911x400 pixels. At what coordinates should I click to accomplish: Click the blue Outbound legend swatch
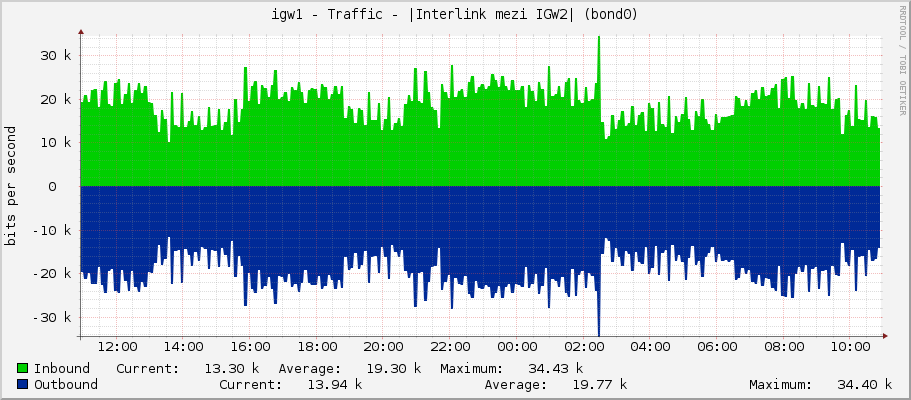(23, 384)
